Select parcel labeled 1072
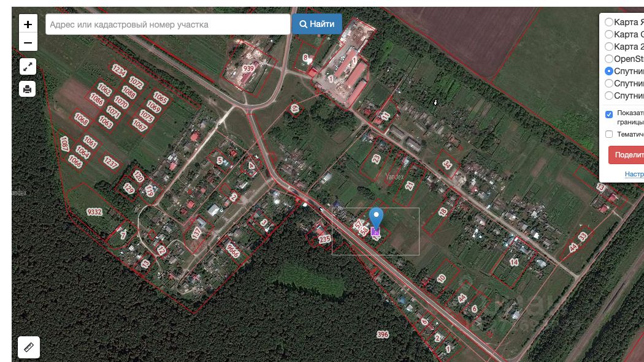Viewport: 644px width, 362px height. point(136,83)
